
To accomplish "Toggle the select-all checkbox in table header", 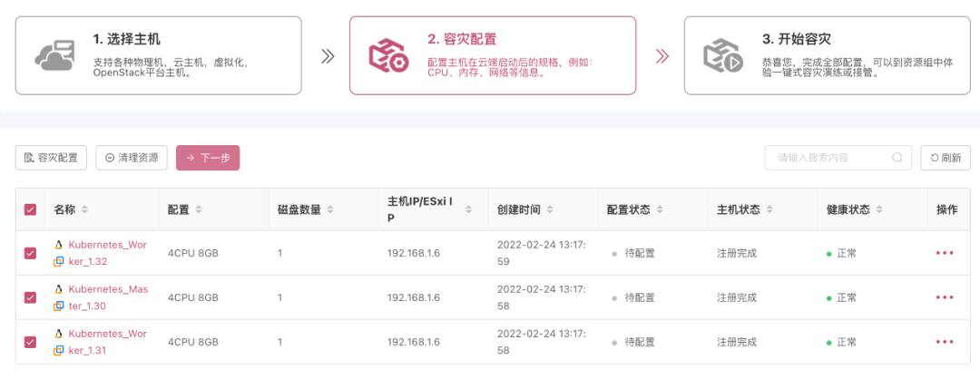I will coord(30,209).
